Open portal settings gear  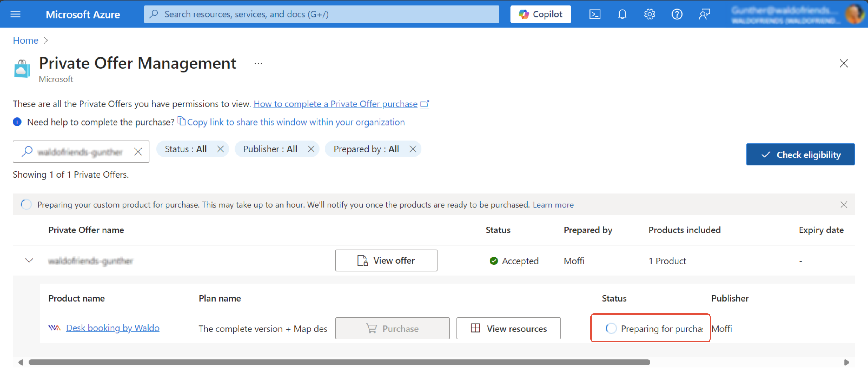point(649,14)
